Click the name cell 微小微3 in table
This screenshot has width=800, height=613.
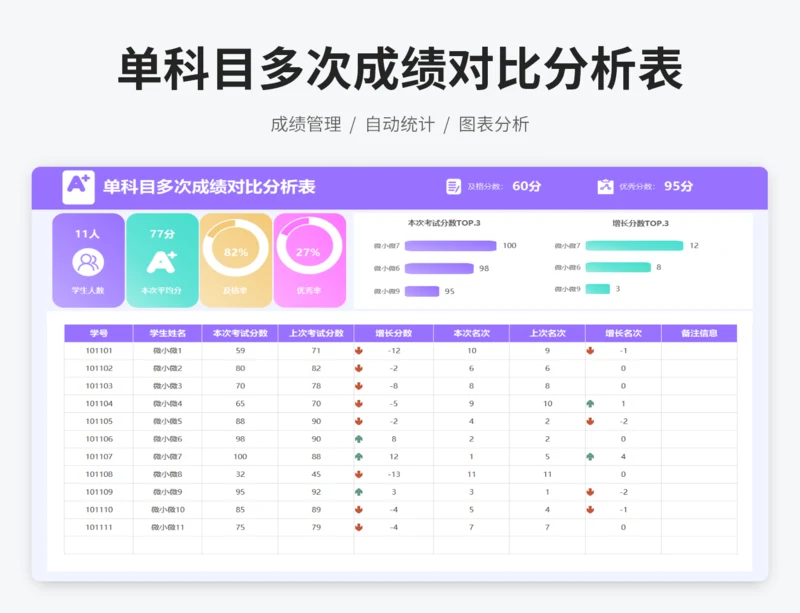(167, 386)
